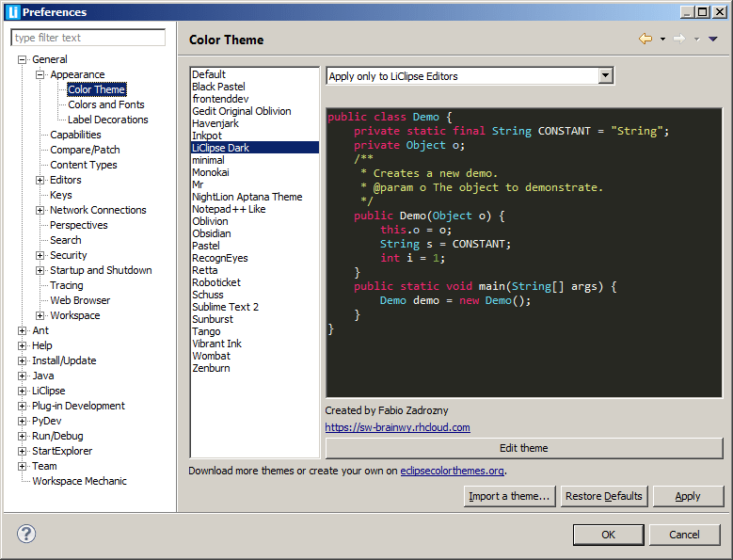Click the Apply button
Viewport: 733px width, 560px height.
pyautogui.click(x=688, y=496)
